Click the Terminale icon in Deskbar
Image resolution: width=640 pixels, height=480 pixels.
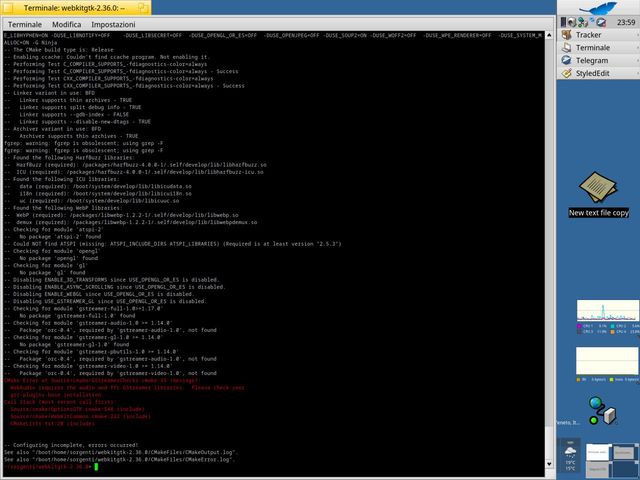click(x=567, y=48)
